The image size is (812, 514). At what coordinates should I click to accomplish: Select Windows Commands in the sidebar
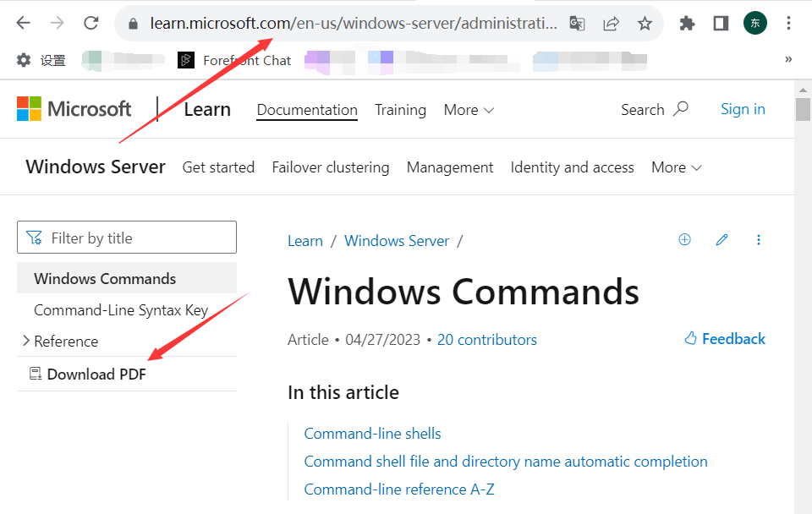click(x=127, y=278)
